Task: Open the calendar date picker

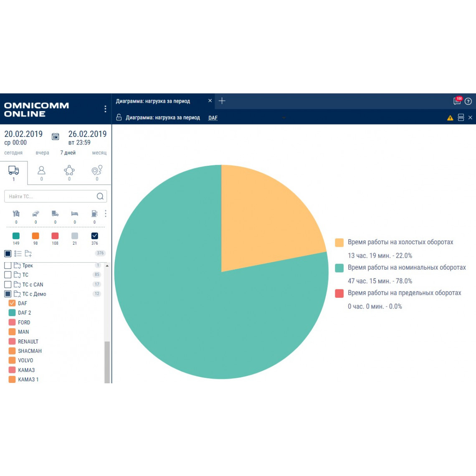Action: [x=55, y=137]
